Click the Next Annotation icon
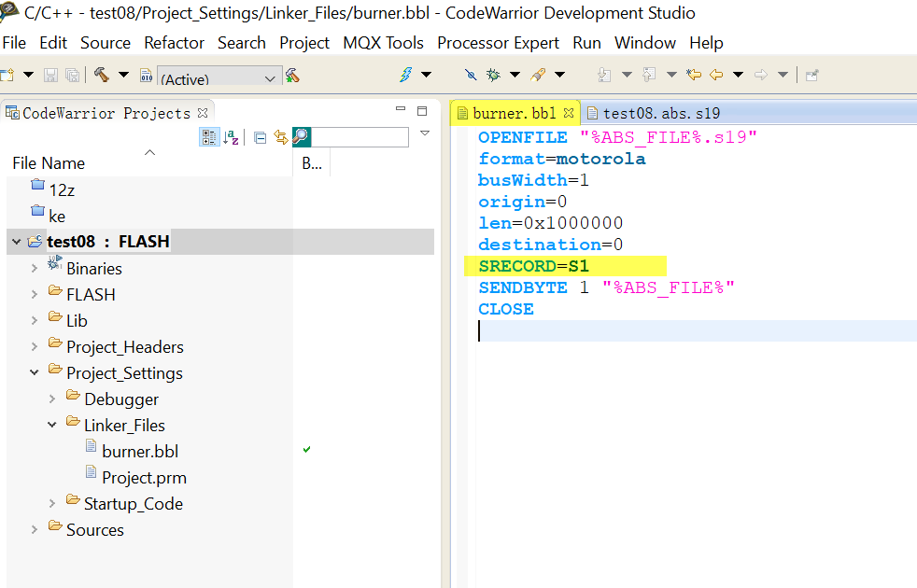Screen dimensions: 917x588 tap(604, 75)
